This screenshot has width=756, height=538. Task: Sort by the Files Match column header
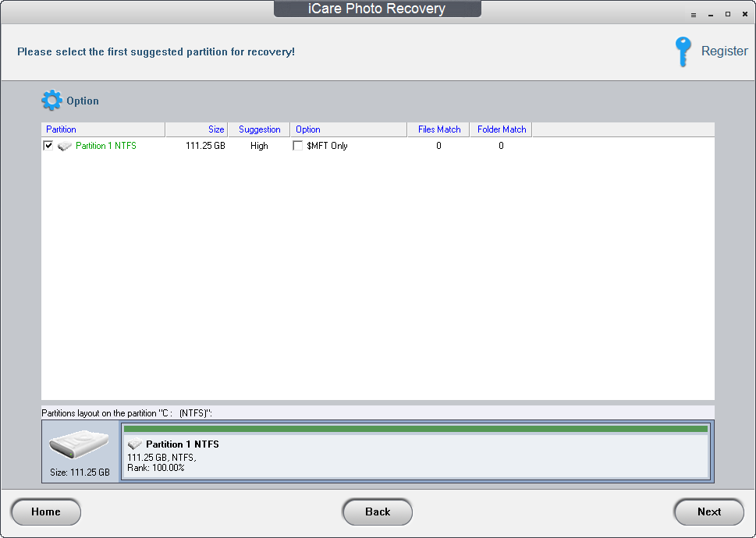[438, 129]
